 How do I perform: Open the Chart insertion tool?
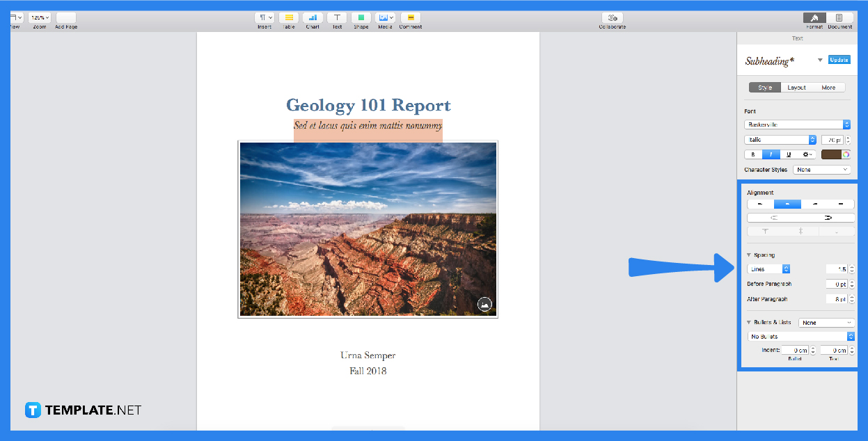pos(313,19)
